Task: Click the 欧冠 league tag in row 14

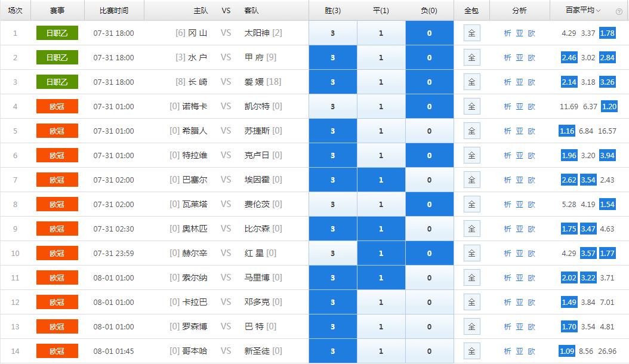Action: (57, 351)
